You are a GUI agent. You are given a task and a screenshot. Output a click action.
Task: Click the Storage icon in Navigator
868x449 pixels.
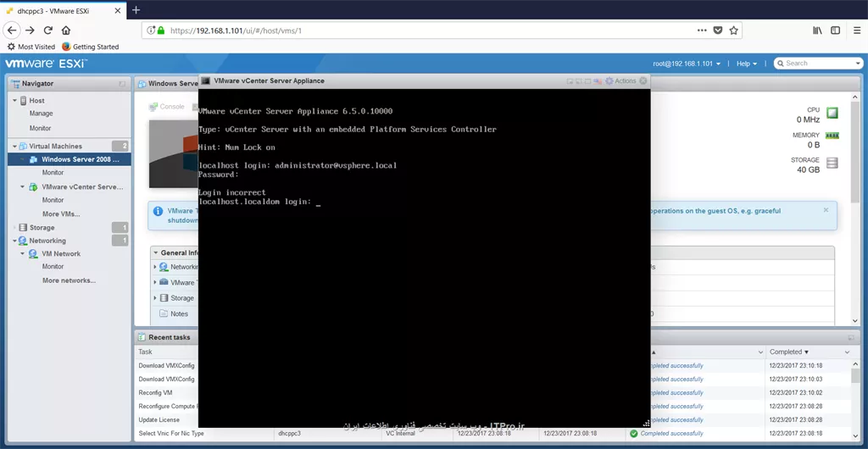23,227
